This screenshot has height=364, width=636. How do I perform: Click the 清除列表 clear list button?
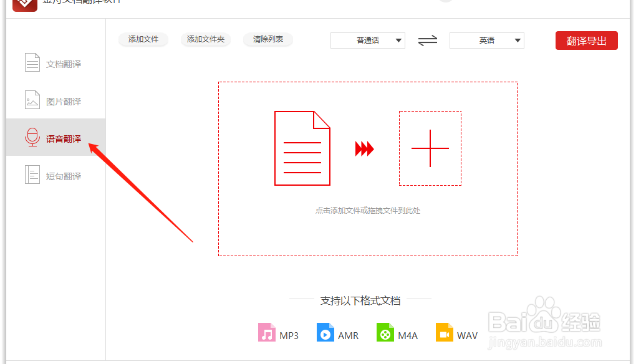pos(267,39)
